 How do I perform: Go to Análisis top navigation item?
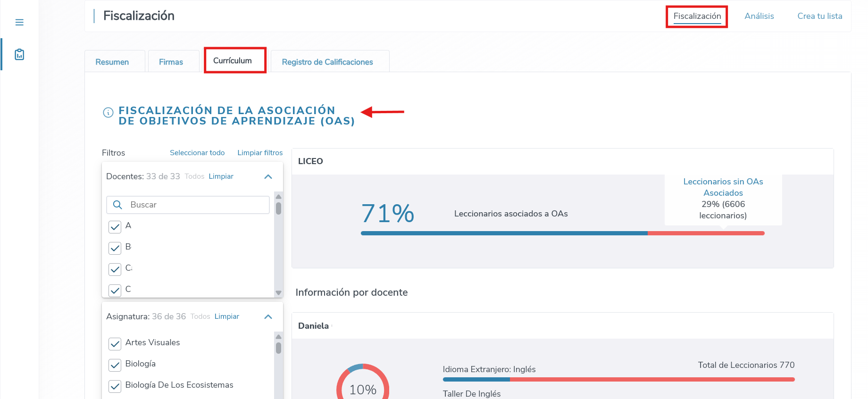[x=759, y=16]
